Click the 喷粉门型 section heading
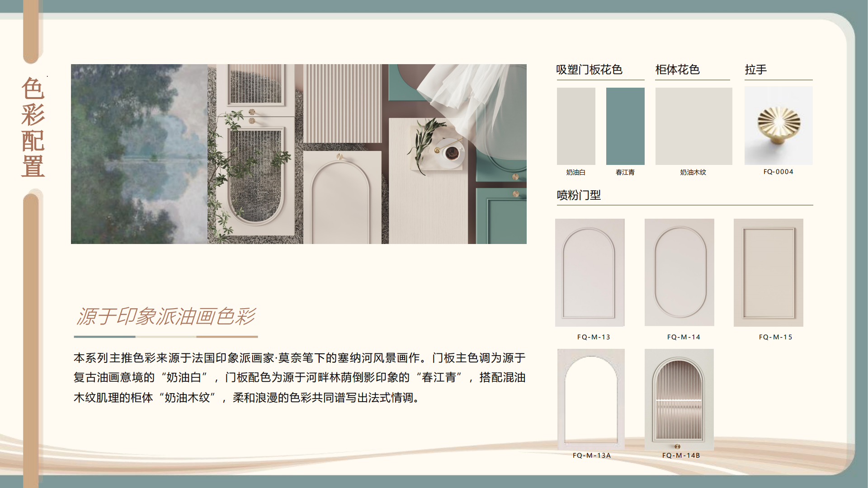Image resolution: width=868 pixels, height=488 pixels. pyautogui.click(x=579, y=195)
